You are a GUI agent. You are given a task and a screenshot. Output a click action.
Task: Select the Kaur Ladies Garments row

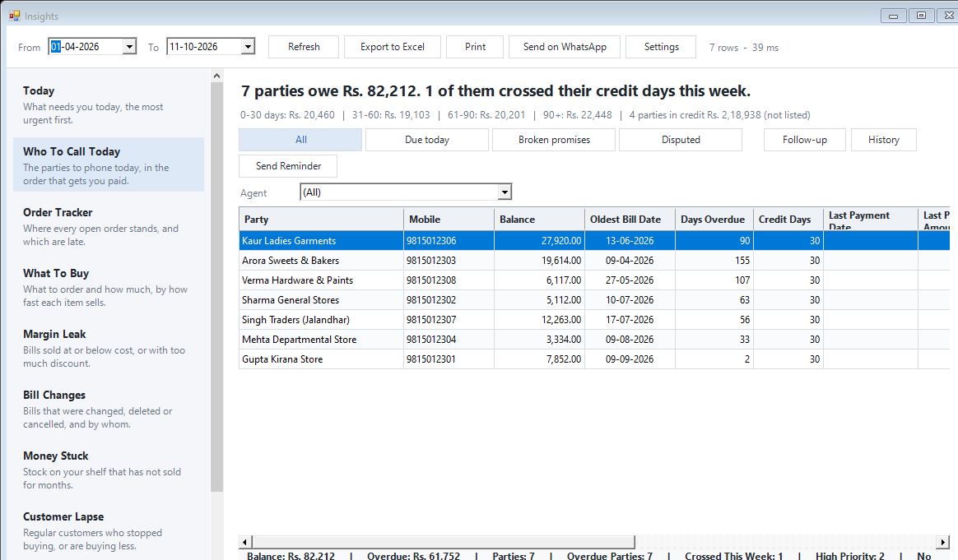click(x=594, y=241)
